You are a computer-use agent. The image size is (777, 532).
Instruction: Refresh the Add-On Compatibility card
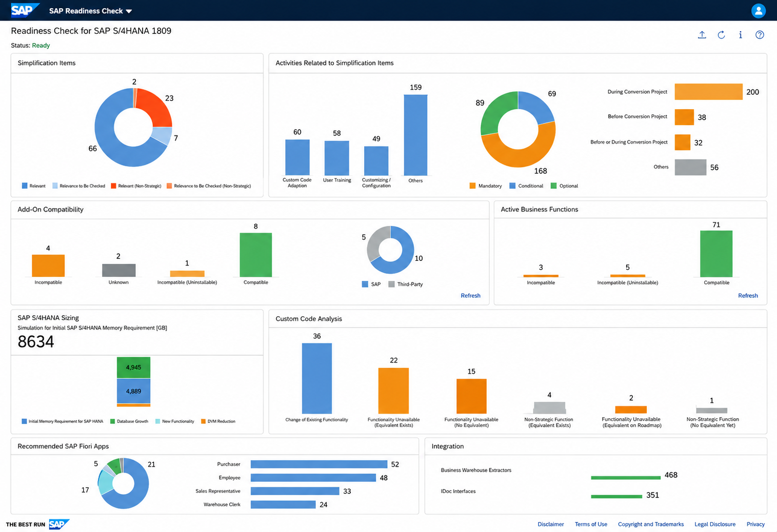470,296
